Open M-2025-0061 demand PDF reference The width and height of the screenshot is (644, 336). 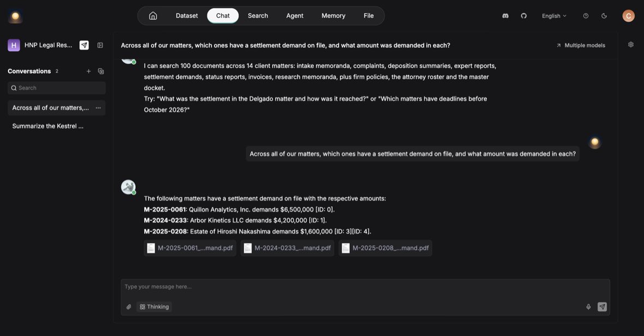pos(190,248)
